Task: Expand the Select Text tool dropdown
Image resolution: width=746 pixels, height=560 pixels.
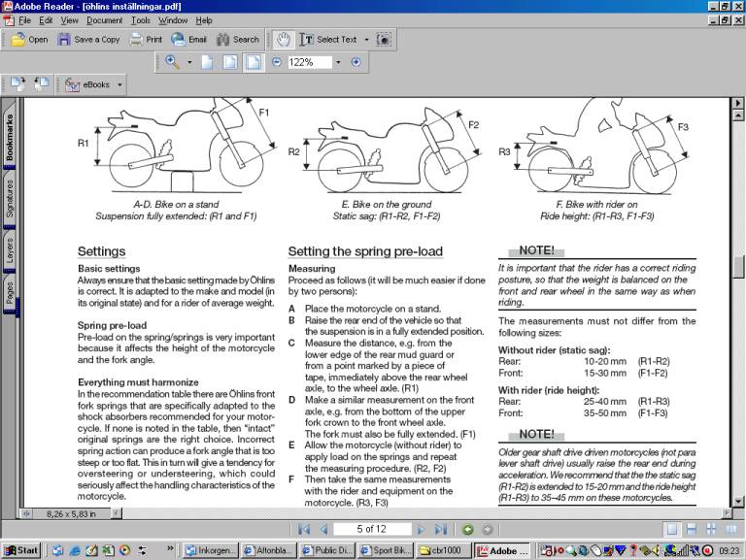Action: pyautogui.click(x=366, y=40)
